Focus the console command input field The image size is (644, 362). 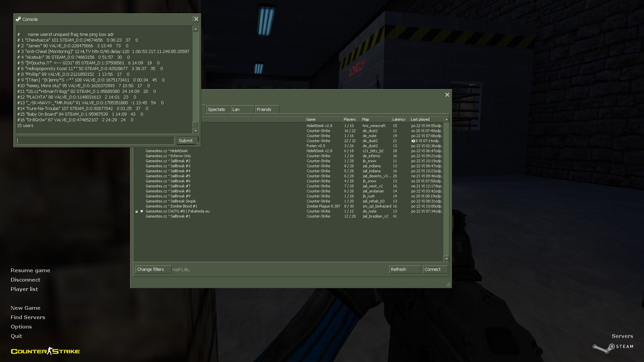[x=95, y=141]
